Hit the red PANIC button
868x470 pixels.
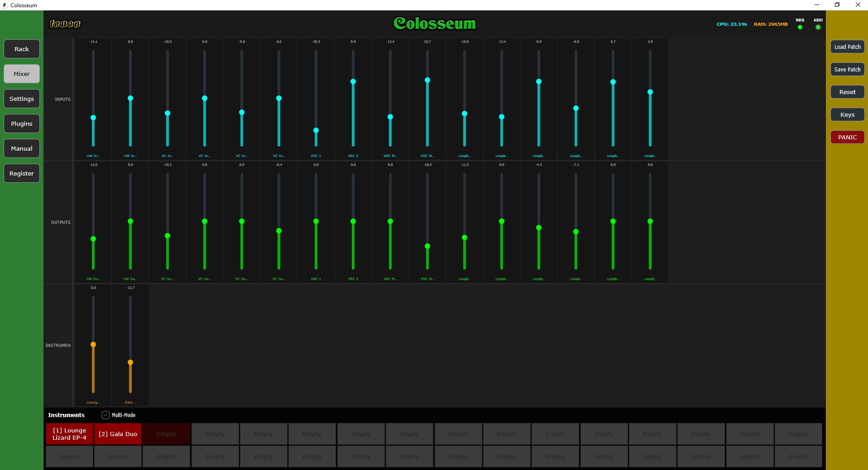(x=847, y=138)
